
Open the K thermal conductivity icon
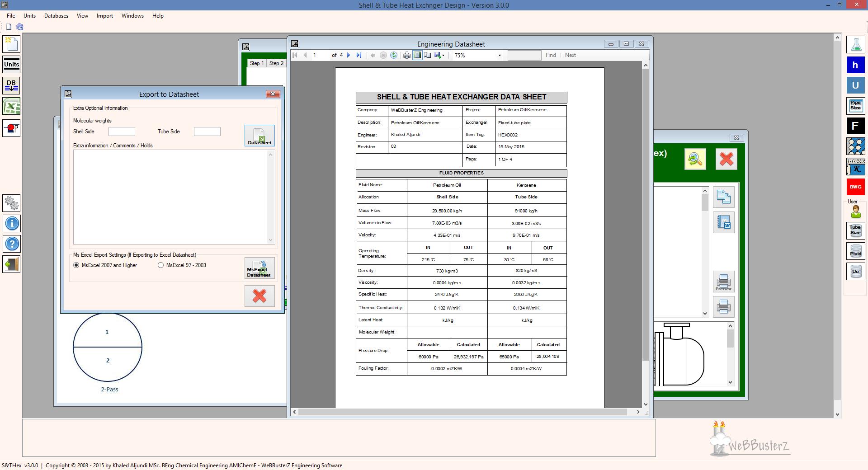tap(855, 167)
